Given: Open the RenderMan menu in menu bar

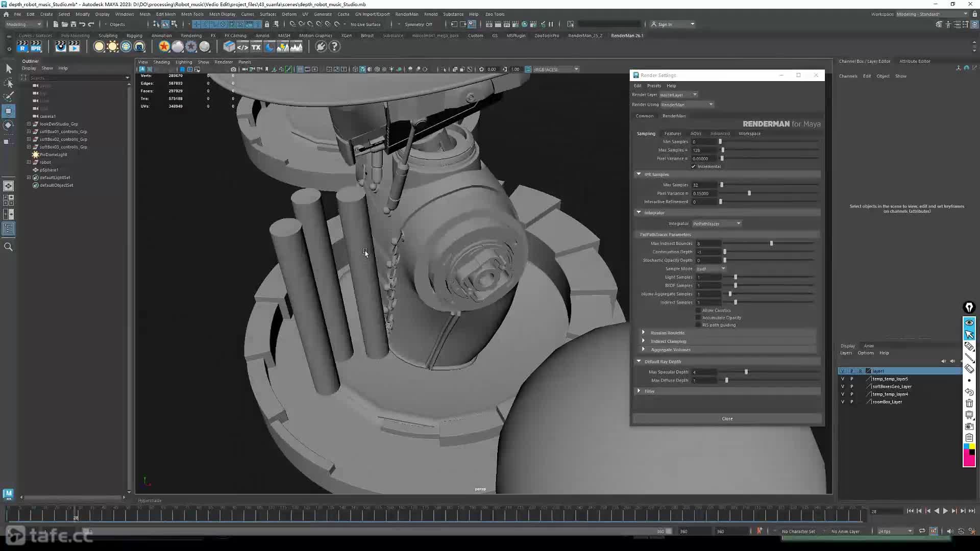Looking at the screenshot, I should pyautogui.click(x=406, y=14).
